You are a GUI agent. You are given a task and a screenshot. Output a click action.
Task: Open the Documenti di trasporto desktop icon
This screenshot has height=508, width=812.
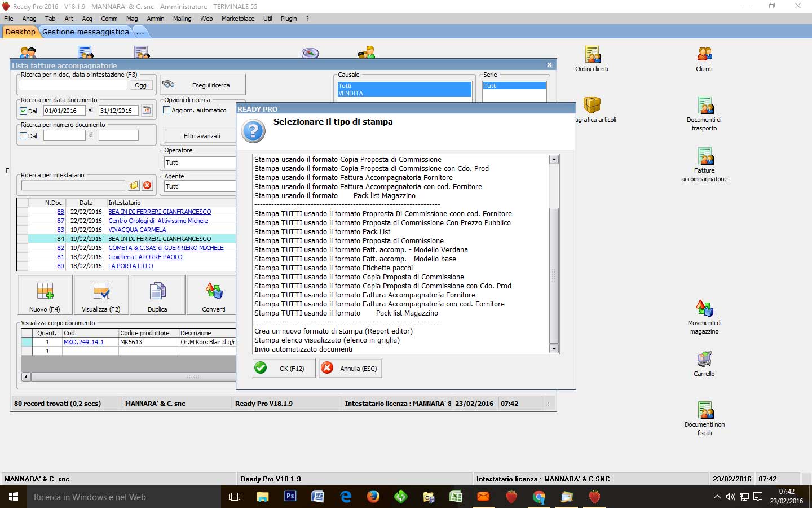[704, 113]
